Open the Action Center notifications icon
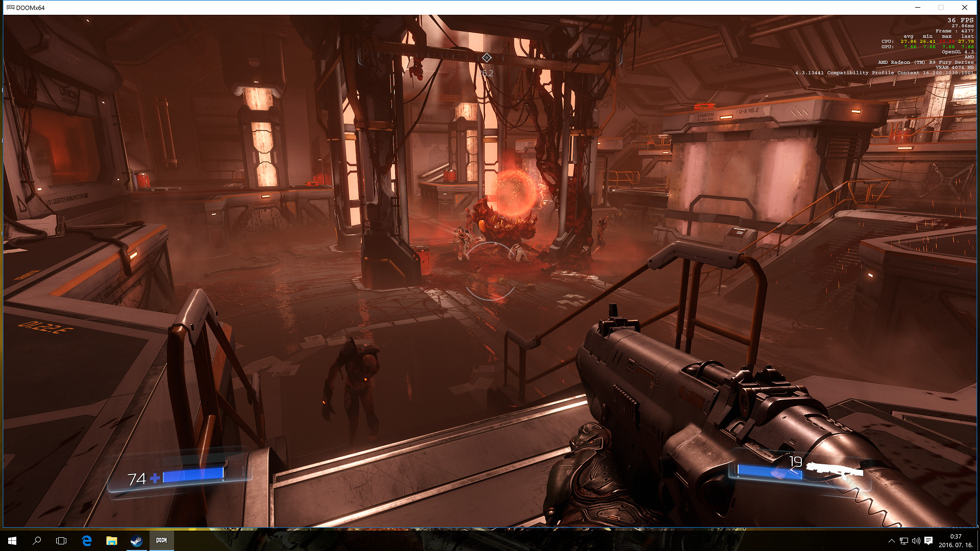This screenshot has width=980, height=551. click(x=928, y=541)
